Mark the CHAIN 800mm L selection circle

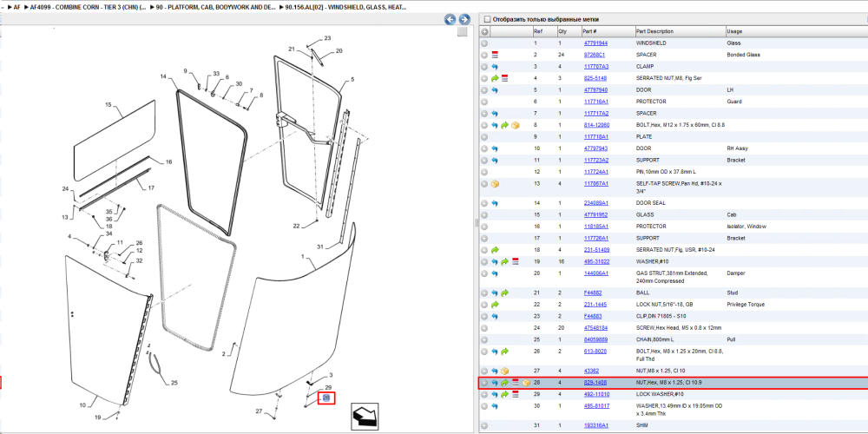click(x=484, y=339)
